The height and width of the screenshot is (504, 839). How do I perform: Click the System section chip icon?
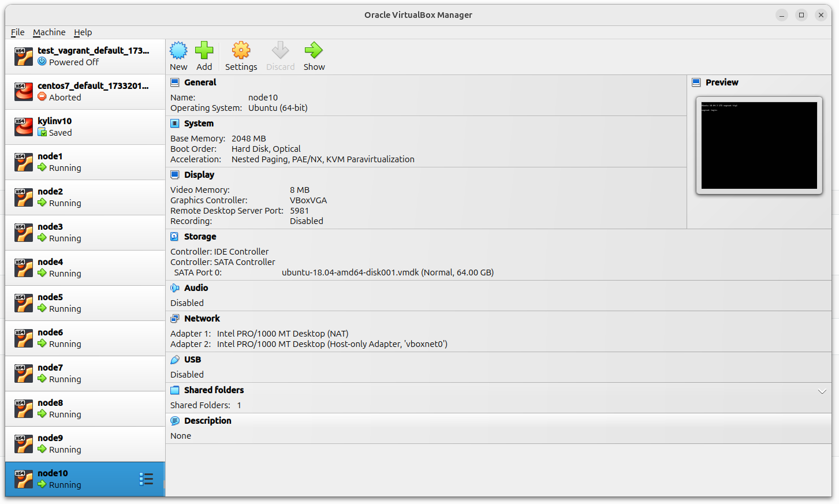tap(175, 124)
